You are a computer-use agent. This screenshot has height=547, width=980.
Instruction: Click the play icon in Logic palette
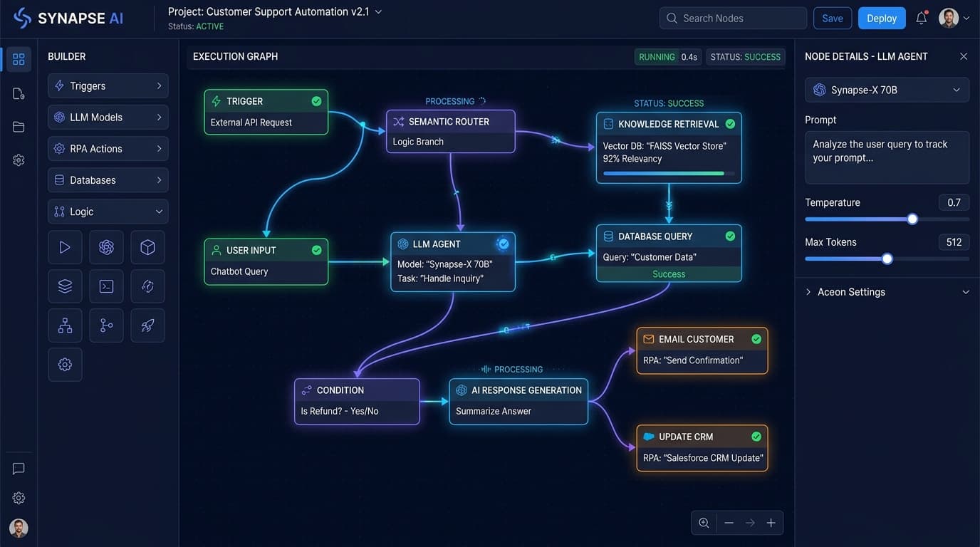pyautogui.click(x=65, y=247)
